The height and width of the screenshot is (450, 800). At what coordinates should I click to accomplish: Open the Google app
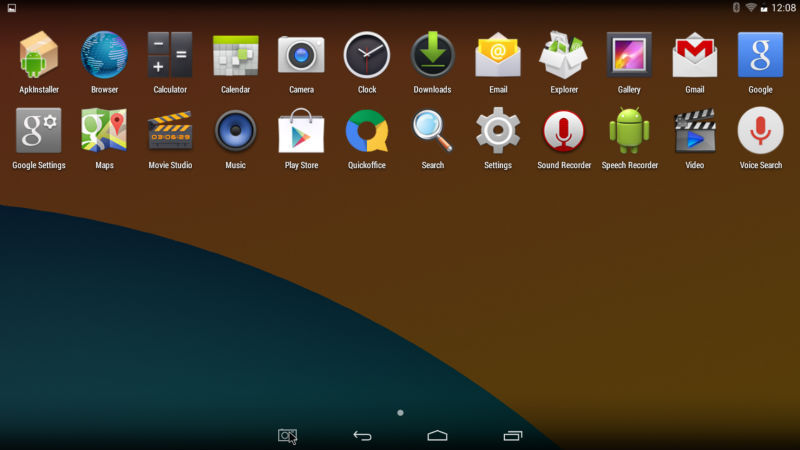[x=760, y=55]
